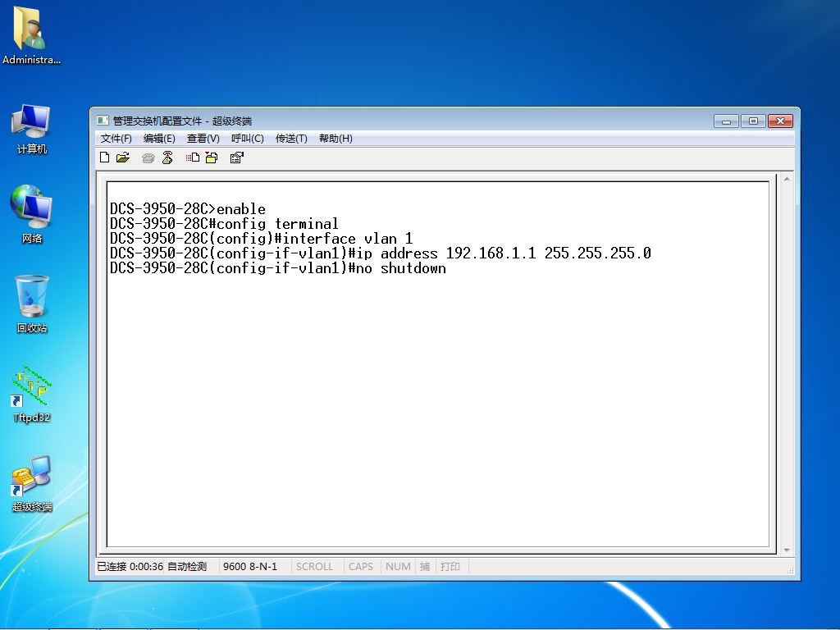
Task: Select the 计算机 desktop icon
Action: 32,129
